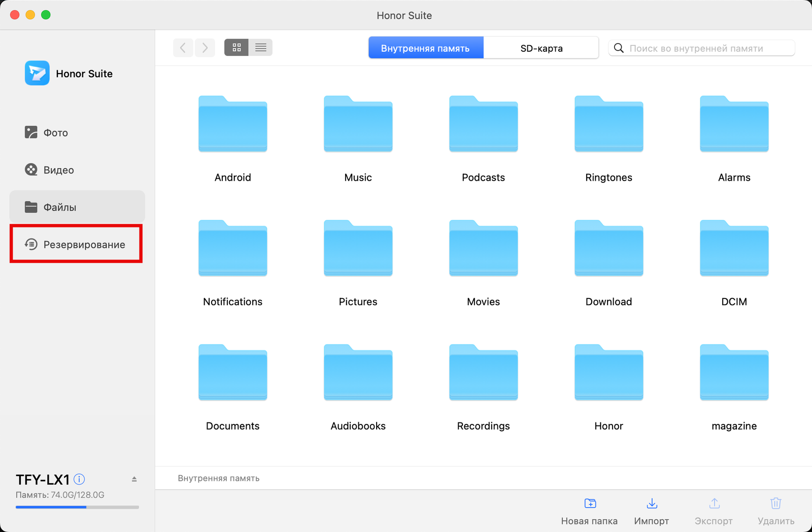
Task: Click the Экспорт button
Action: 714,512
